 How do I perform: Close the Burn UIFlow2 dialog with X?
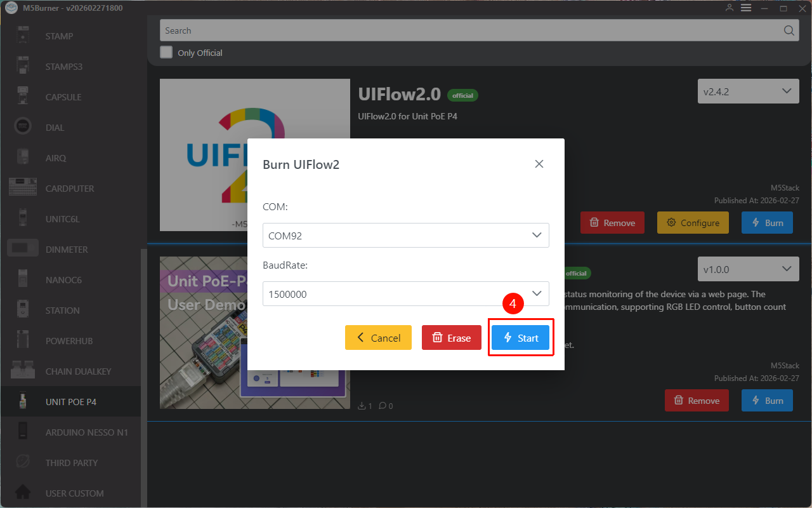[x=539, y=164]
